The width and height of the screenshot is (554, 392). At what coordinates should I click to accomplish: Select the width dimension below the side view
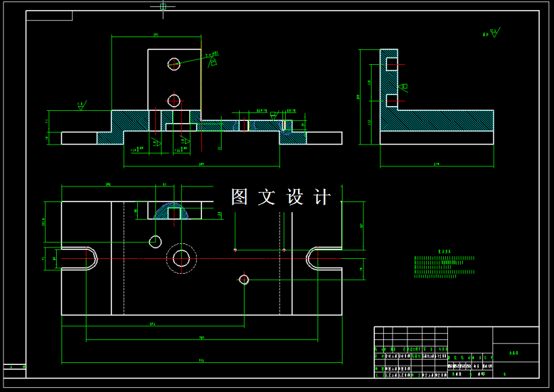coord(437,165)
